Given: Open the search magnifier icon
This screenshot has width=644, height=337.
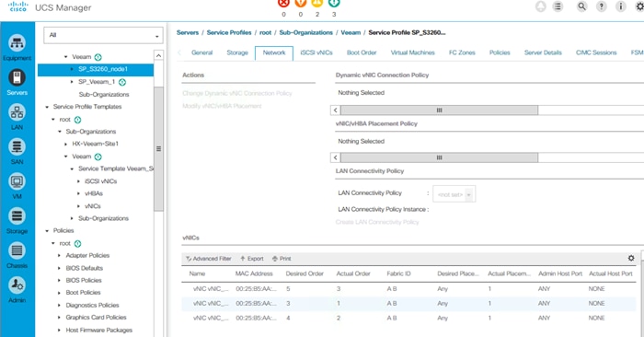Looking at the screenshot, I should click(x=581, y=6).
